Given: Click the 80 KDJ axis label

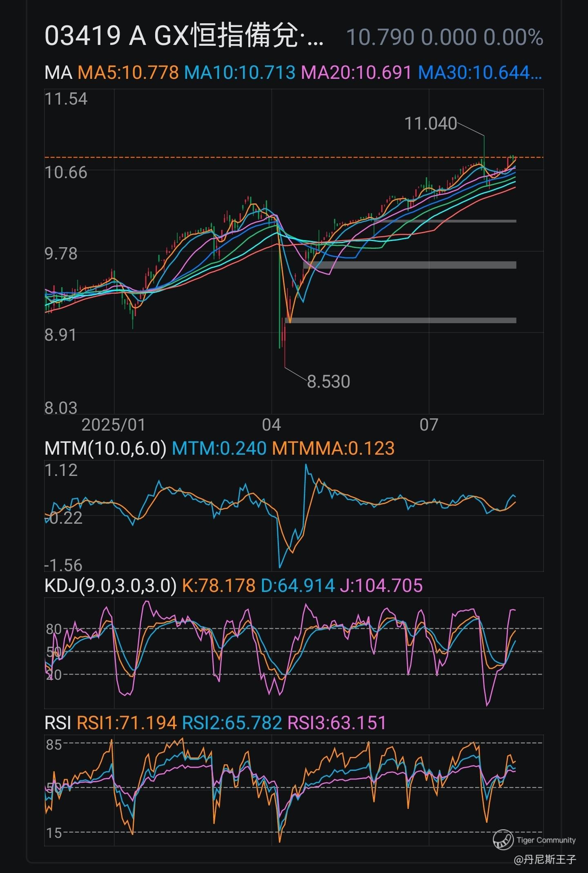Looking at the screenshot, I should point(53,629).
